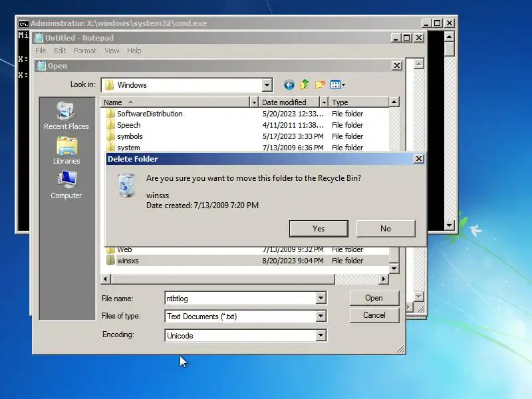Image resolution: width=532 pixels, height=399 pixels.
Task: Maximize the Notepad window
Action: click(x=406, y=38)
